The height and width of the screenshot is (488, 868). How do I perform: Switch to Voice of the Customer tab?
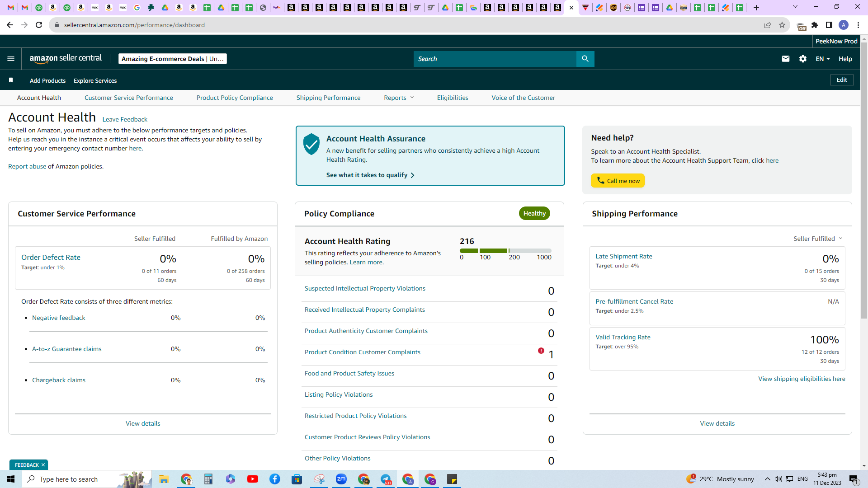pyautogui.click(x=524, y=98)
